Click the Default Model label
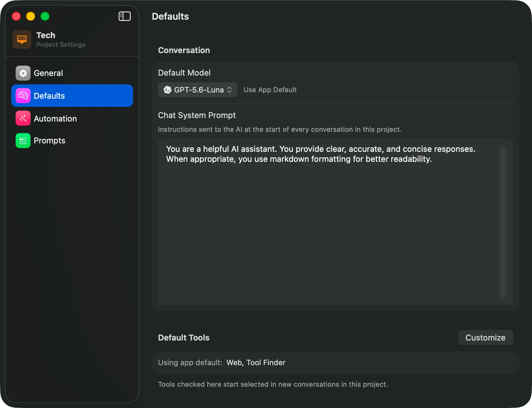 184,73
